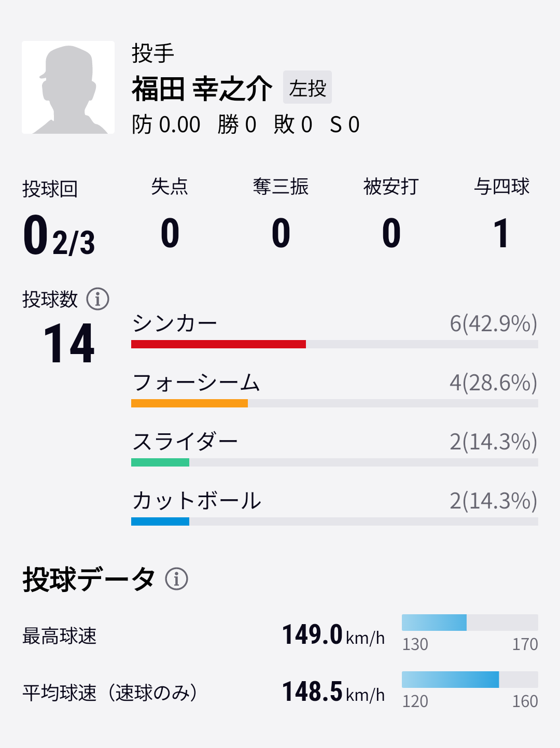
Task: Click the 奪三振 strikeouts stat
Action: click(x=281, y=233)
